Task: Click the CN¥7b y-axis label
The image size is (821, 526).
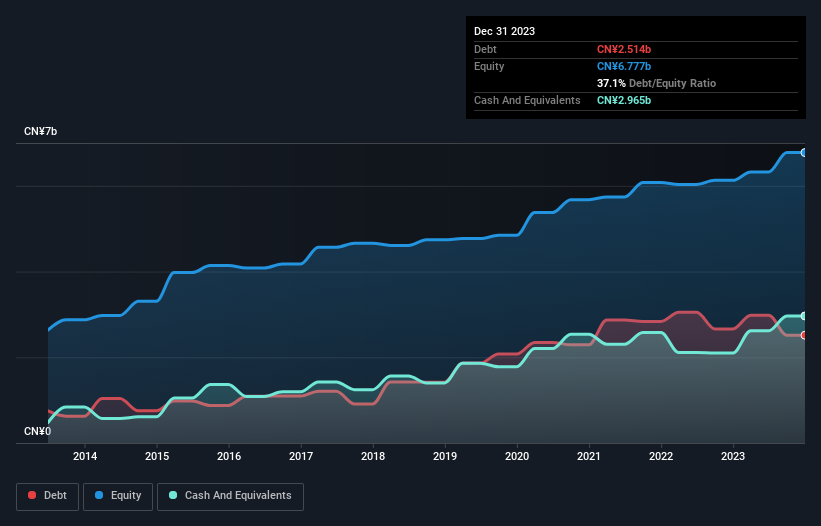Action: pyautogui.click(x=40, y=131)
